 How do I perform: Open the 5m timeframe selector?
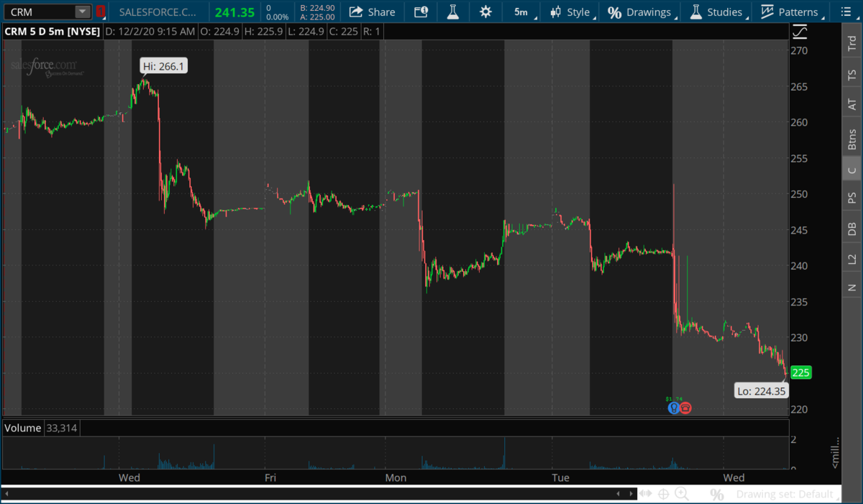click(x=522, y=12)
